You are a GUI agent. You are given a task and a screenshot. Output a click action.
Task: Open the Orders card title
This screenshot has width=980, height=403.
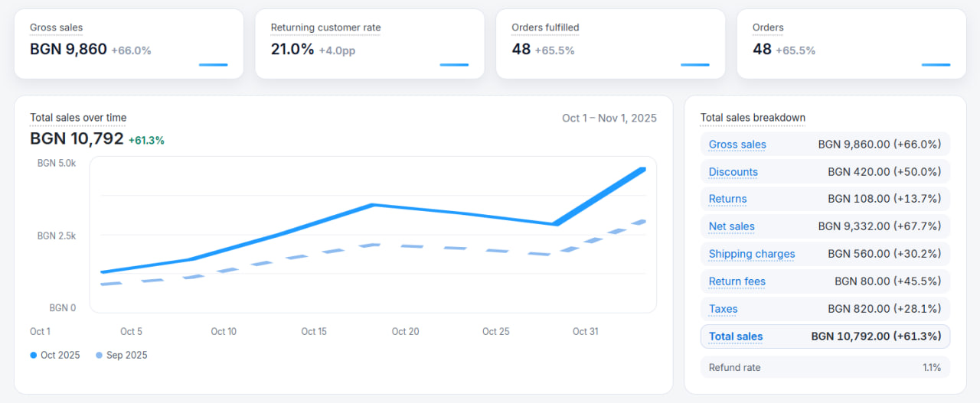click(768, 28)
